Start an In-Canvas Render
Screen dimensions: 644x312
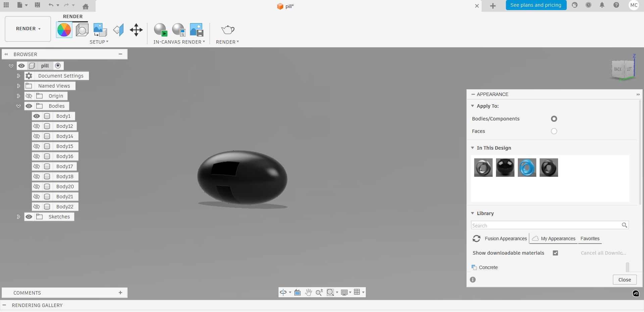(x=161, y=30)
